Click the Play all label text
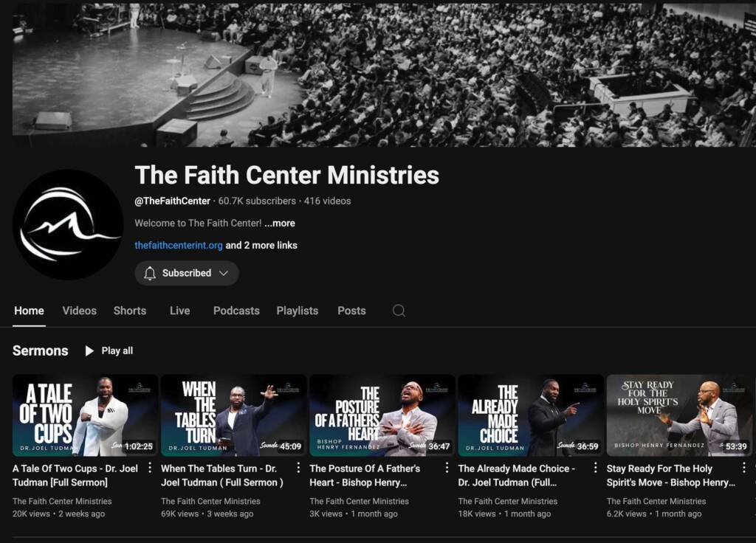Screen dimensions: 756x543 pyautogui.click(x=117, y=350)
